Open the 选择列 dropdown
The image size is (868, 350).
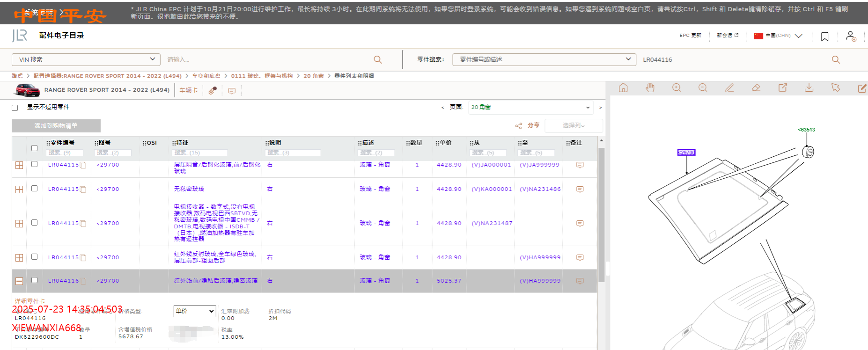(x=574, y=125)
